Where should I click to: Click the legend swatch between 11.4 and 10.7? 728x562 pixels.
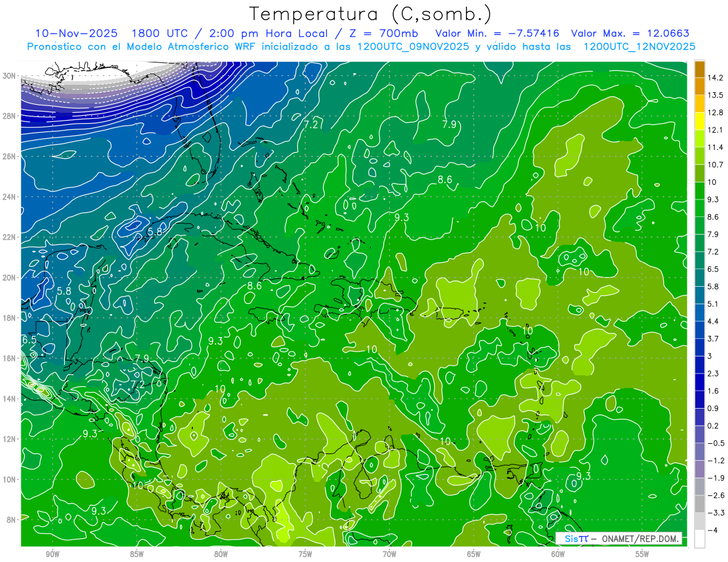click(699, 155)
